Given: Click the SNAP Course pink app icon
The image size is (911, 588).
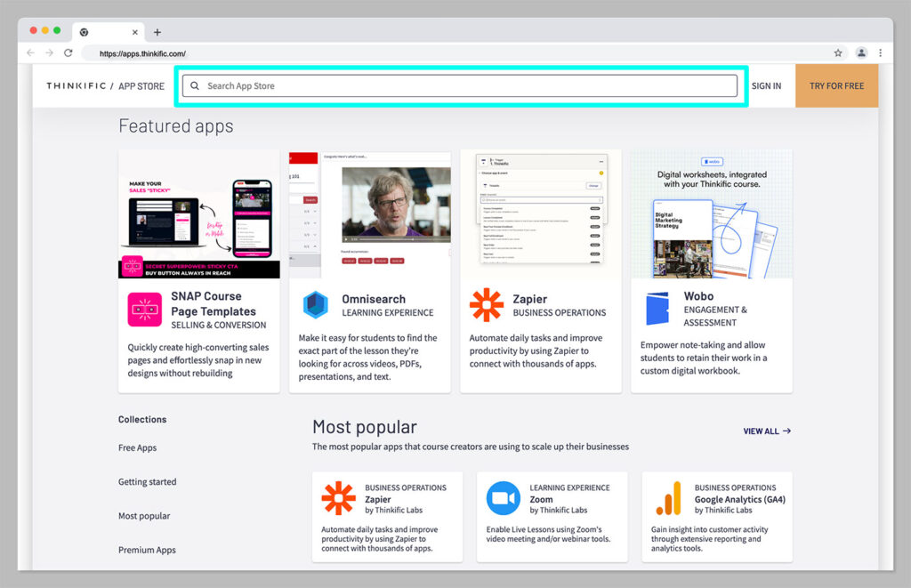Looking at the screenshot, I should pos(145,310).
